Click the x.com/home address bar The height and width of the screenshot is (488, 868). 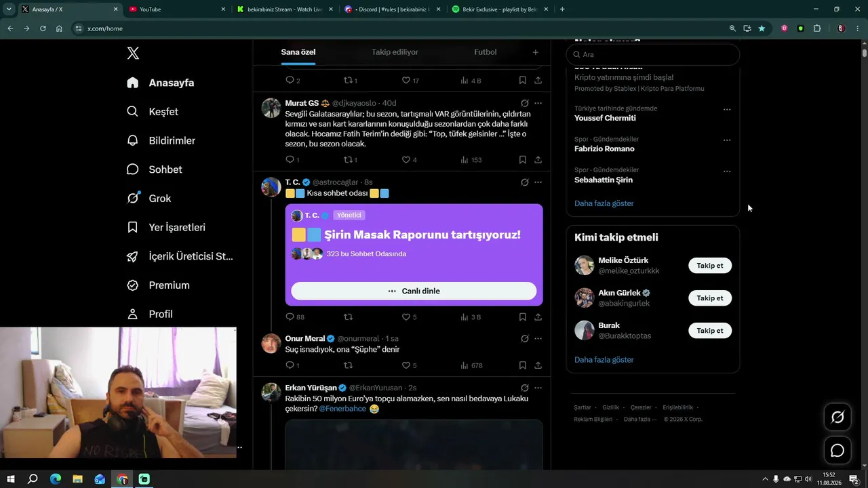[x=400, y=28]
